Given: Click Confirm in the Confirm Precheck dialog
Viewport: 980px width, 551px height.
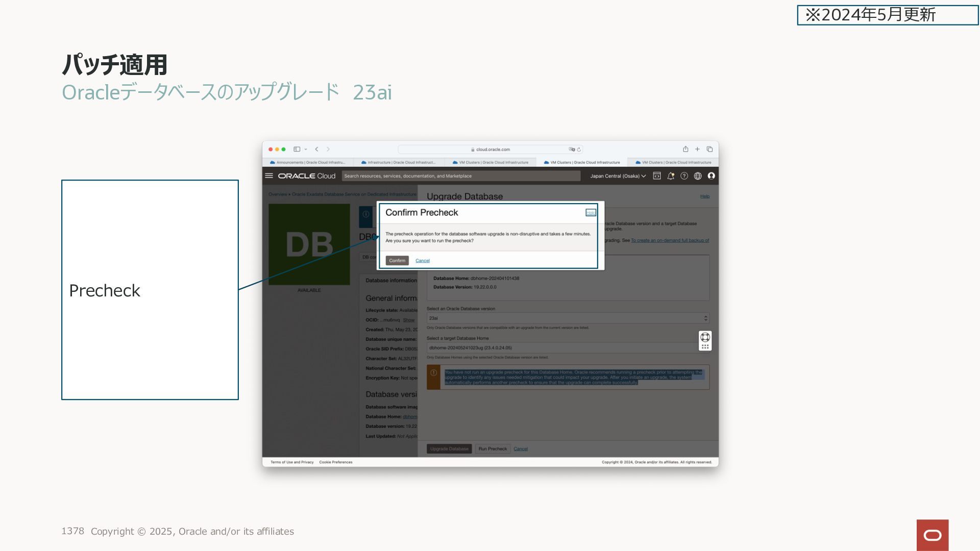Looking at the screenshot, I should [x=397, y=260].
